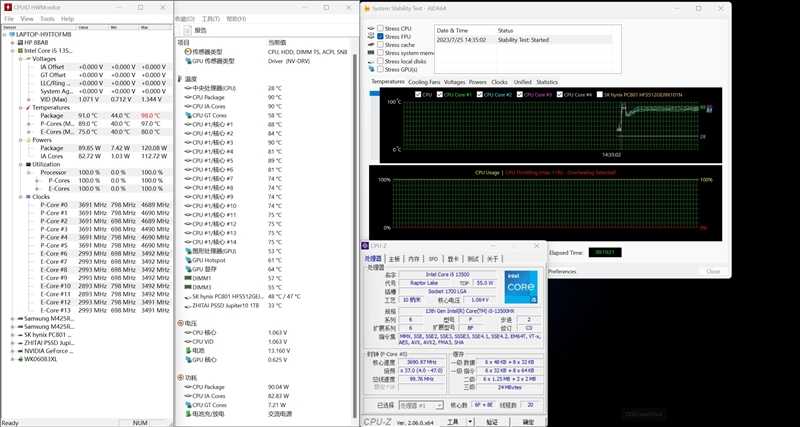Switch to the Cooling Fans tab

pyautogui.click(x=424, y=82)
